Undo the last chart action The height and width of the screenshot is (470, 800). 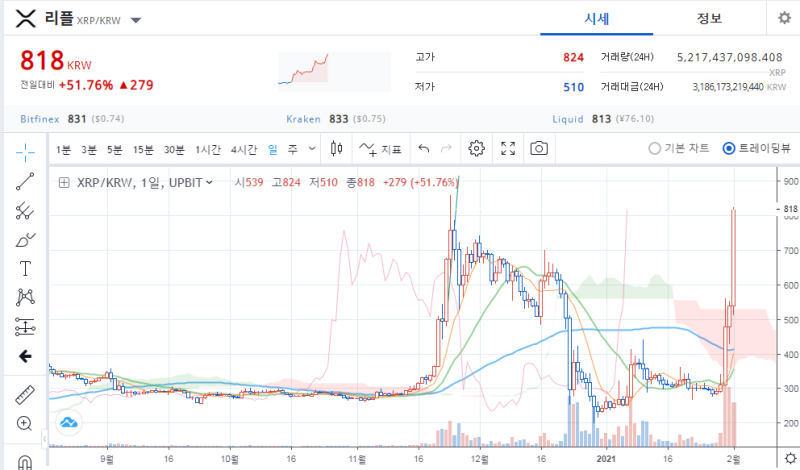coord(423,149)
